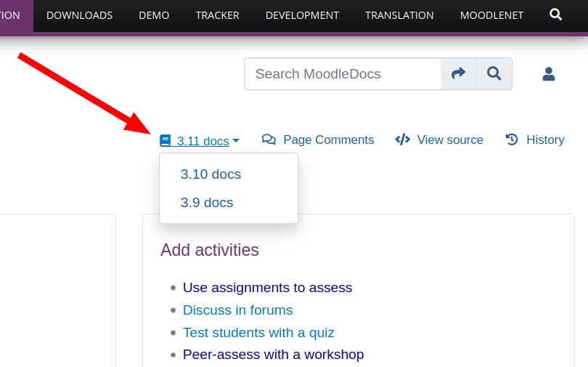The height and width of the screenshot is (367, 588).
Task: Open the Demo menu item
Action: (154, 15)
